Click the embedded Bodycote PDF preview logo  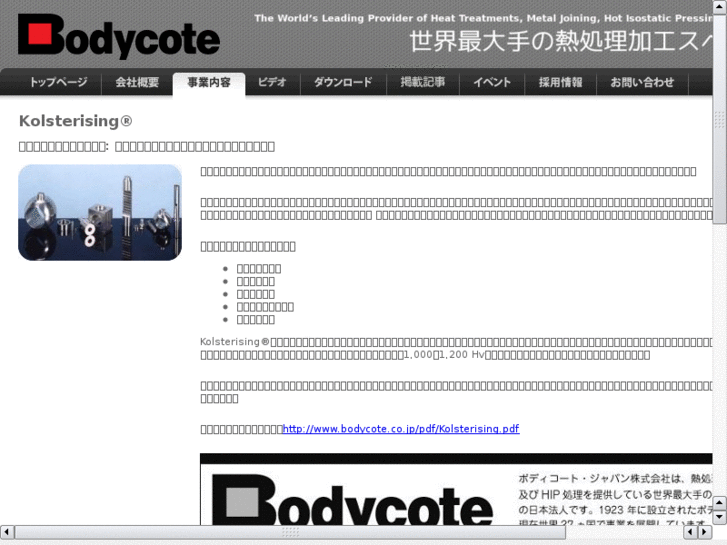[352, 500]
